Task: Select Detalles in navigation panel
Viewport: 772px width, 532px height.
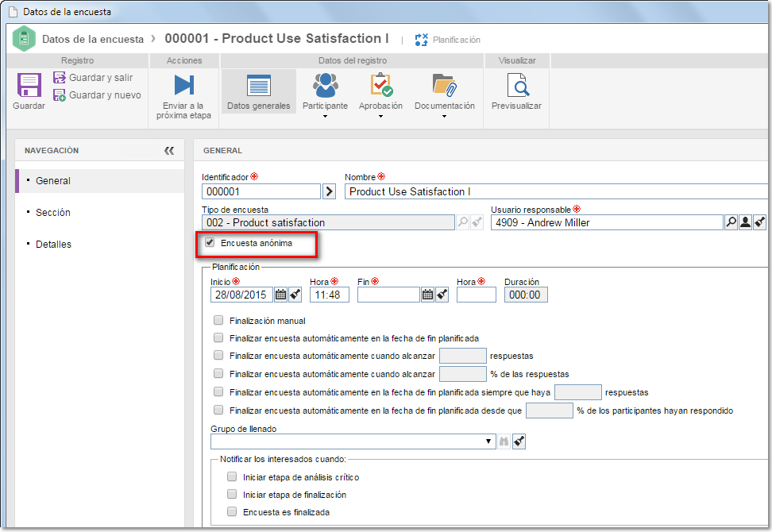Action: (54, 244)
